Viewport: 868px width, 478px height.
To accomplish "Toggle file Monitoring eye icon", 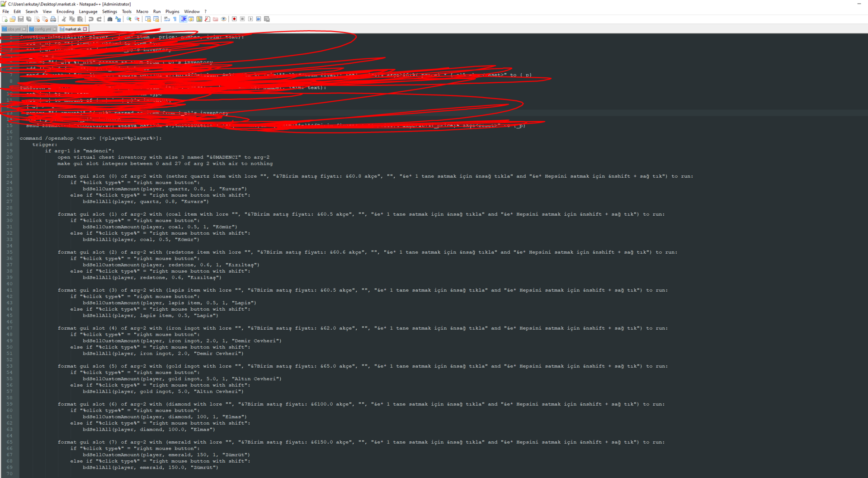I will coord(223,19).
